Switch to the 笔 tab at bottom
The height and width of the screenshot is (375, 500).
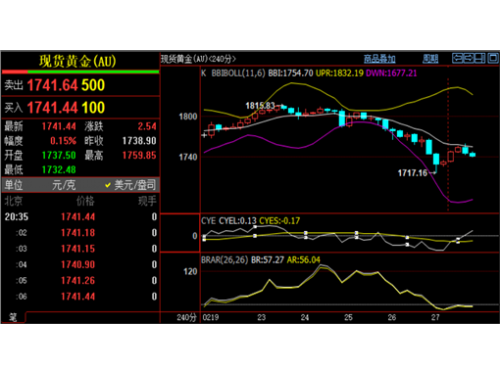coord(13,317)
